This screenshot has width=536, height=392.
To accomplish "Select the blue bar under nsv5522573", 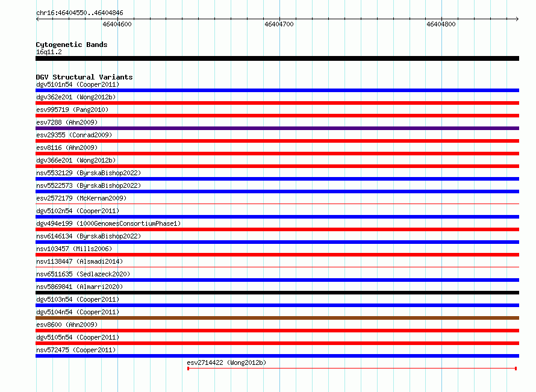I will [277, 191].
